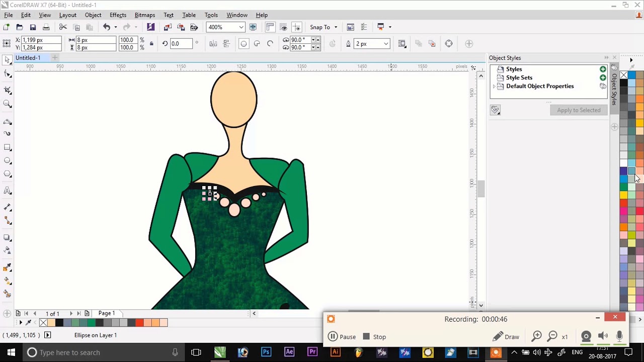The width and height of the screenshot is (644, 362).
Task: Select the Rectangle tool
Action: [x=8, y=147]
